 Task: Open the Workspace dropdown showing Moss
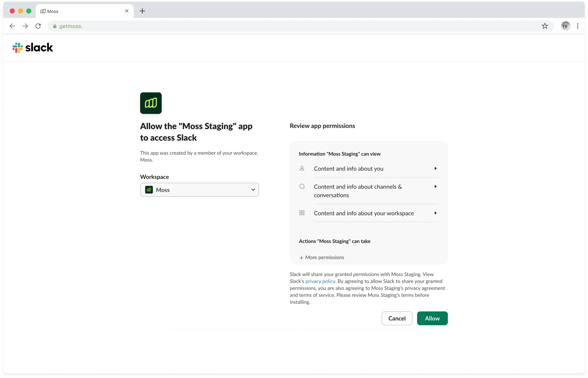click(199, 190)
